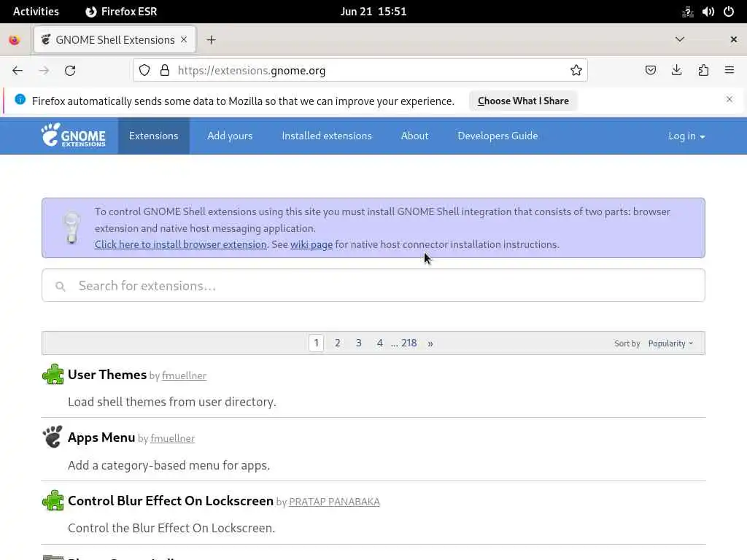The height and width of the screenshot is (560, 747).
Task: Open the Firefox ESR app menu in top bar
Action: (x=121, y=12)
